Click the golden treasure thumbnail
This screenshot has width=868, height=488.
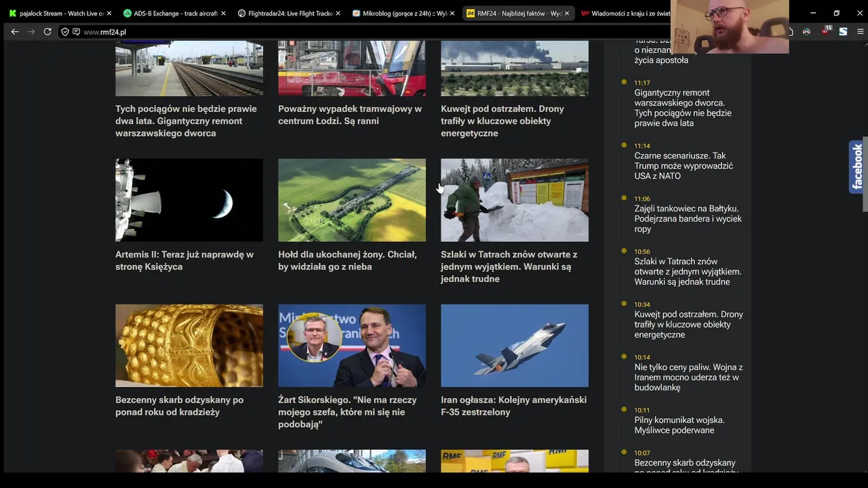pos(189,346)
